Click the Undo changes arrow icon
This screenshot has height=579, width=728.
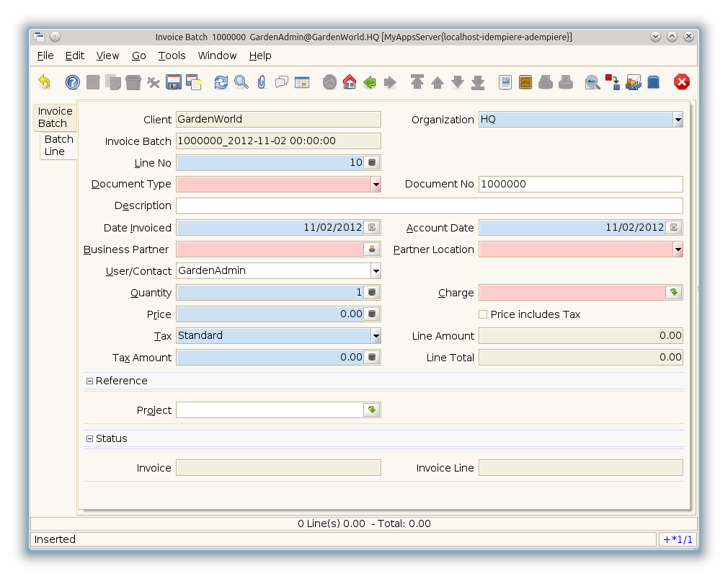click(x=45, y=82)
